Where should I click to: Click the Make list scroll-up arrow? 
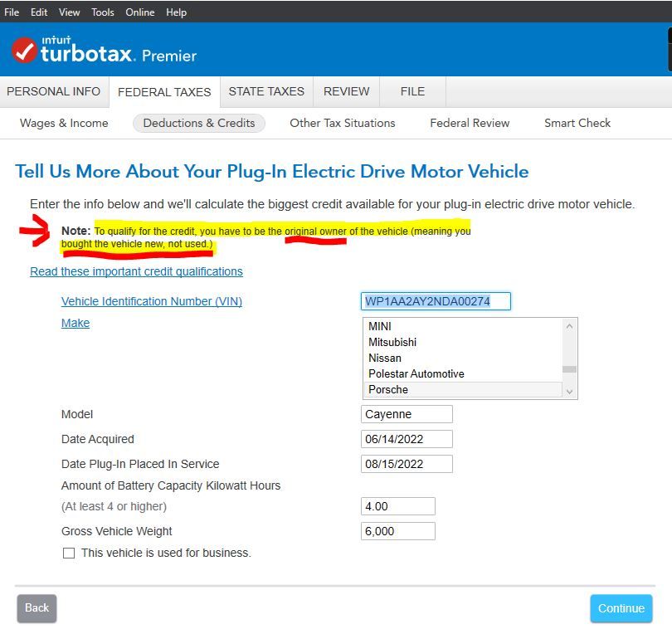(x=570, y=326)
